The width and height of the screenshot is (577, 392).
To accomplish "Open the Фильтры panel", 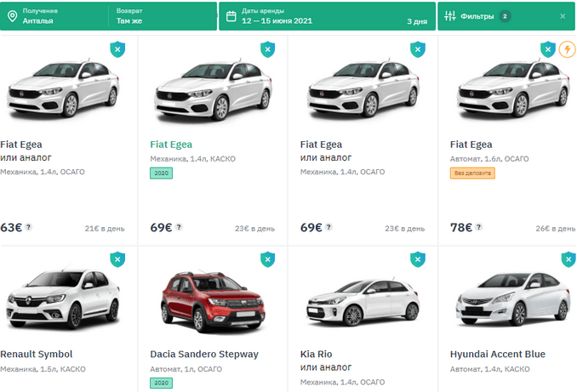I will pyautogui.click(x=506, y=16).
